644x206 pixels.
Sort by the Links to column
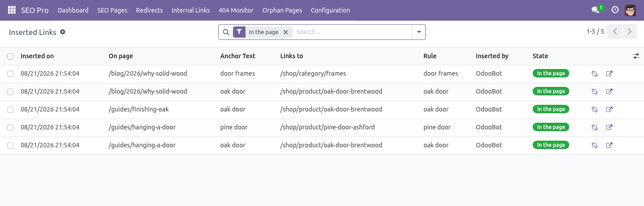click(292, 56)
